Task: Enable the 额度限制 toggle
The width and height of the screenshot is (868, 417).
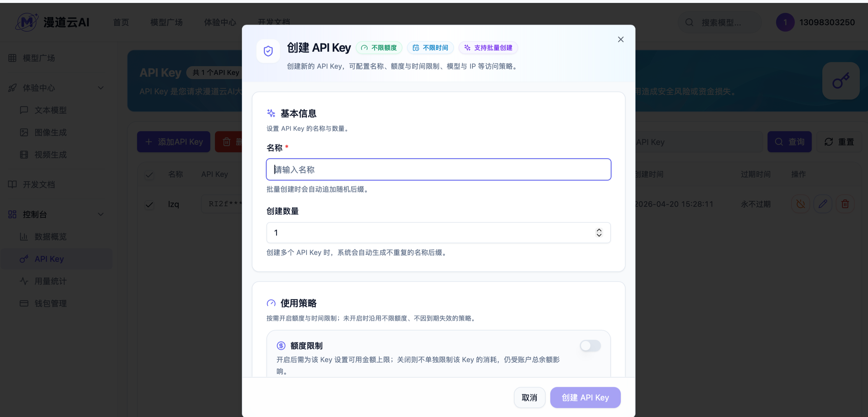Action: click(590, 346)
